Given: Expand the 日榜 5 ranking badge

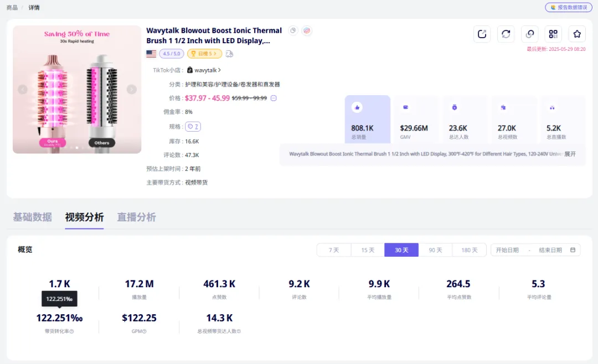Looking at the screenshot, I should (204, 54).
